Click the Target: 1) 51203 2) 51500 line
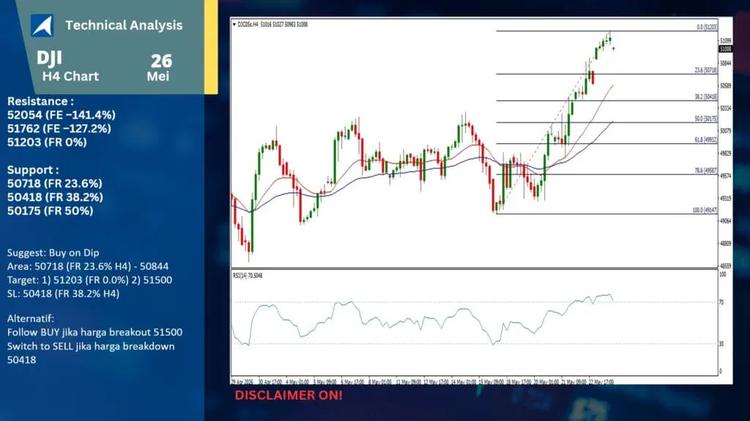The height and width of the screenshot is (421, 750). (89, 280)
